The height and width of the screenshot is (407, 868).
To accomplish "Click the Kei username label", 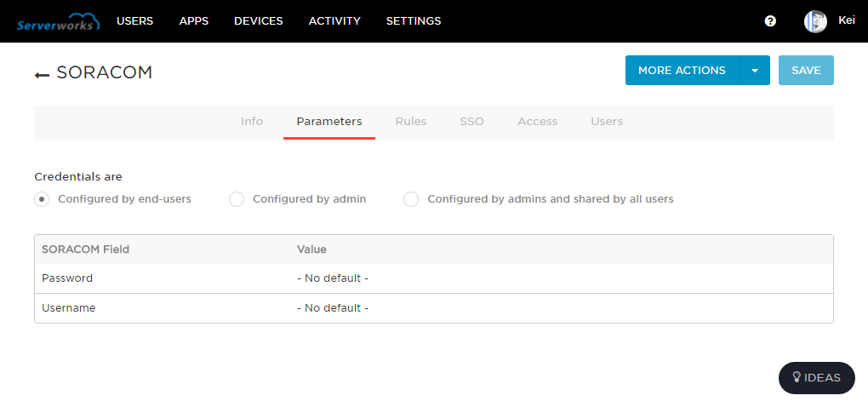I will point(847,20).
